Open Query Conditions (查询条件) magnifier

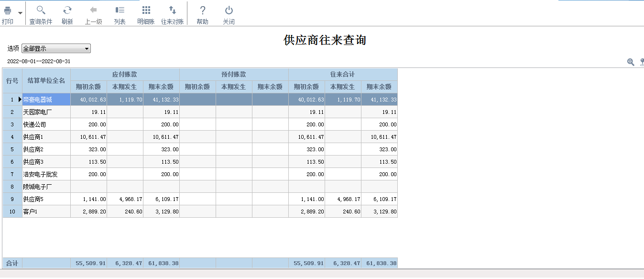(41, 11)
